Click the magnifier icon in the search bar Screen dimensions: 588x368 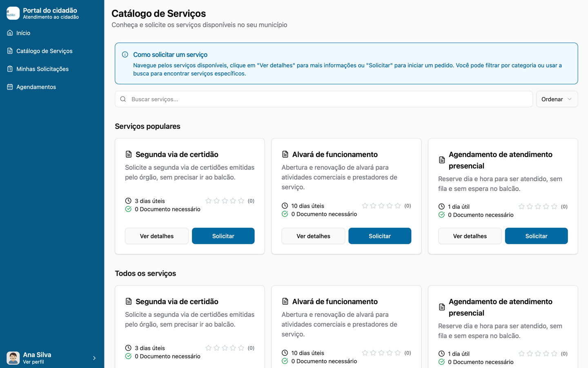coord(123,99)
